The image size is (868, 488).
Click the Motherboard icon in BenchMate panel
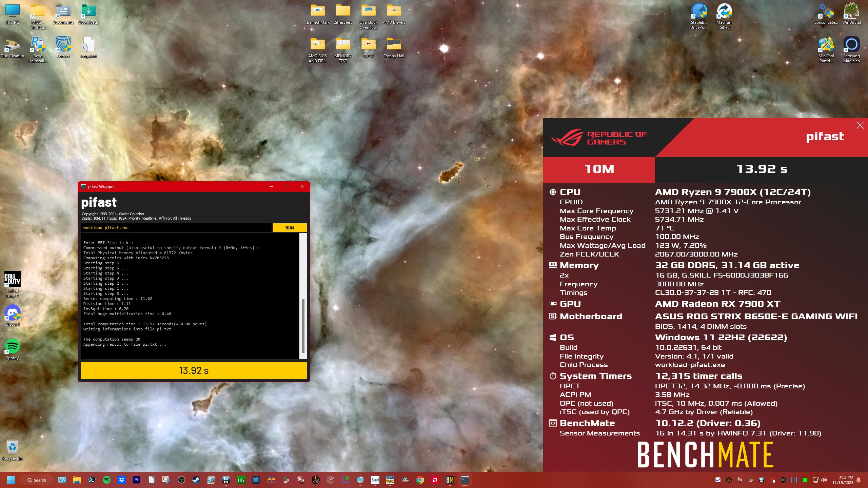(553, 316)
